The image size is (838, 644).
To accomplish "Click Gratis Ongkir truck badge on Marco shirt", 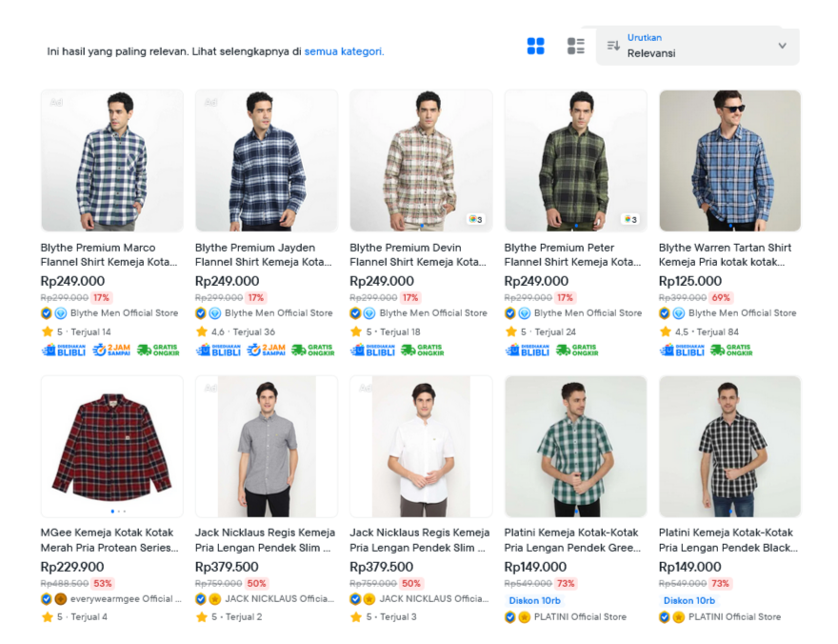I will [x=158, y=350].
